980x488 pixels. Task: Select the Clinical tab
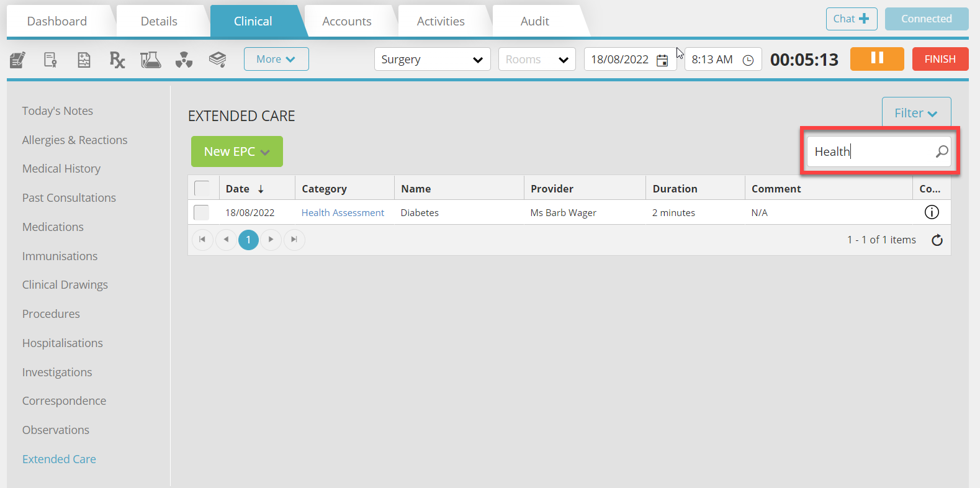pyautogui.click(x=253, y=21)
